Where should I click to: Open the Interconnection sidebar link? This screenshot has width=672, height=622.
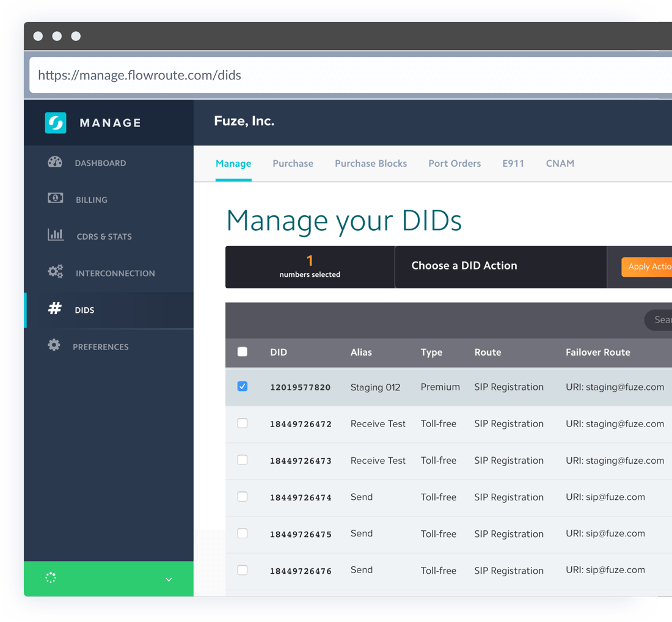click(115, 274)
